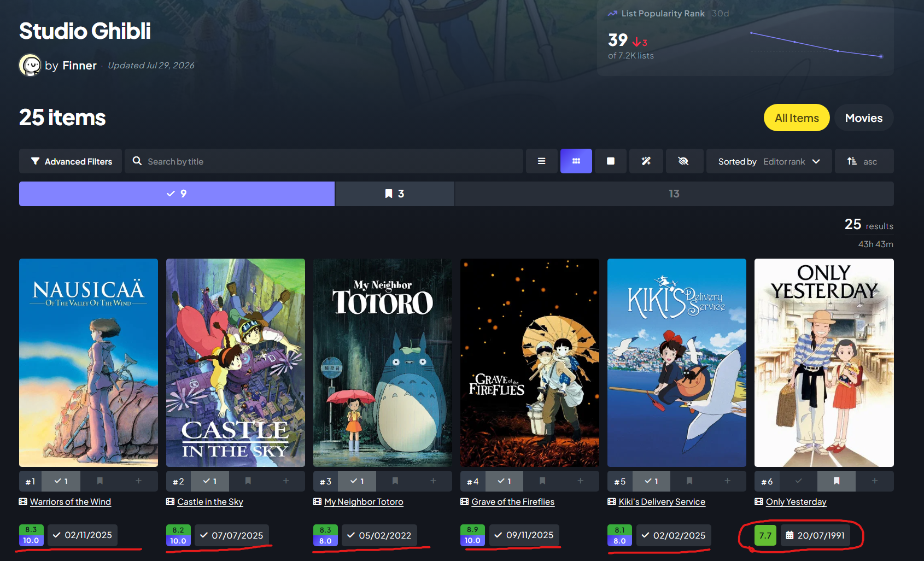Image resolution: width=924 pixels, height=561 pixels.
Task: Open the Nausicaä poster
Action: tap(89, 363)
